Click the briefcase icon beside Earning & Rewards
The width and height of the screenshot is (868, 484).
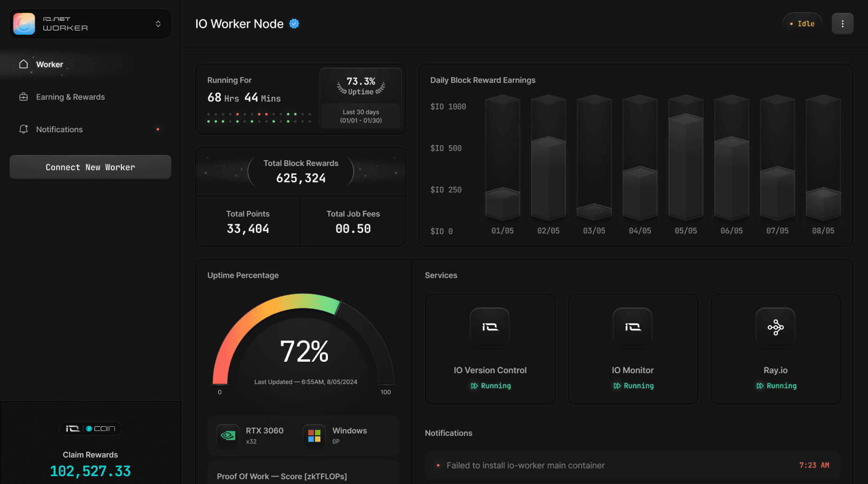coord(24,97)
